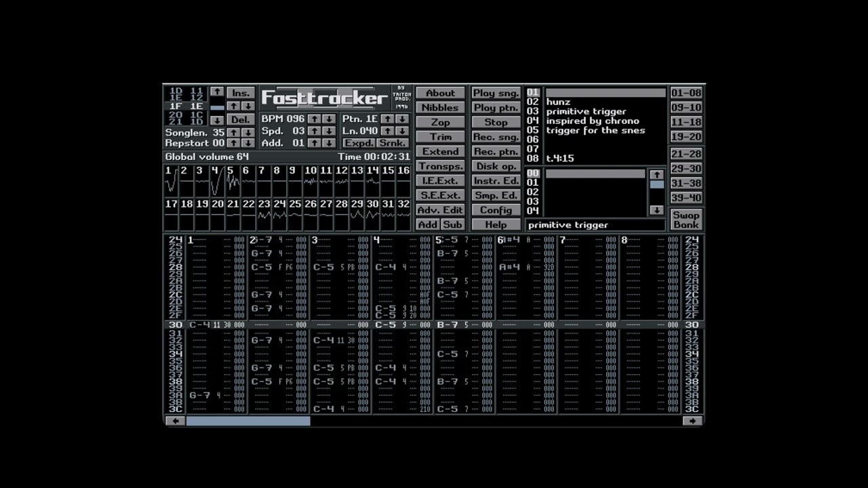Move song position list down one step
The width and height of the screenshot is (868, 488).
tap(217, 120)
